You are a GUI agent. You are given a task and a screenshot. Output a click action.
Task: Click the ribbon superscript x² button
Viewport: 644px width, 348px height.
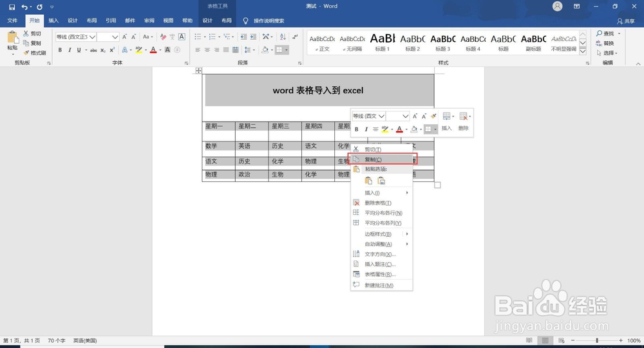click(x=112, y=50)
